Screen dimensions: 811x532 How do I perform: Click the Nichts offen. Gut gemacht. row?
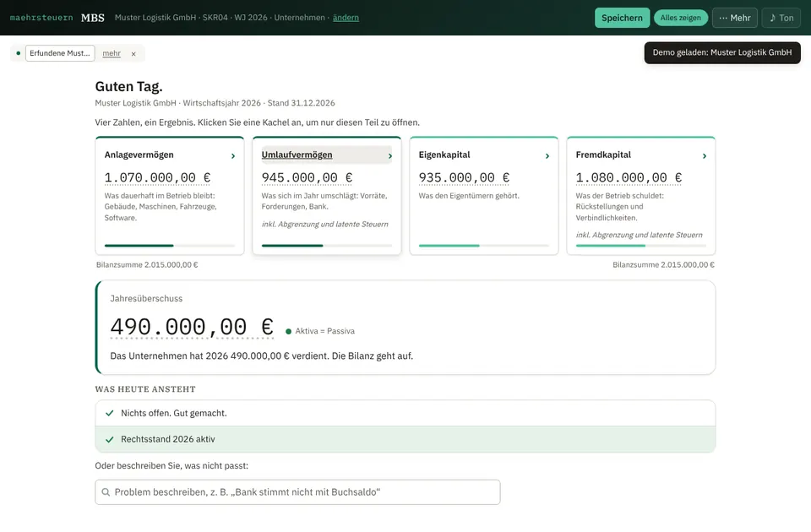[x=405, y=413]
